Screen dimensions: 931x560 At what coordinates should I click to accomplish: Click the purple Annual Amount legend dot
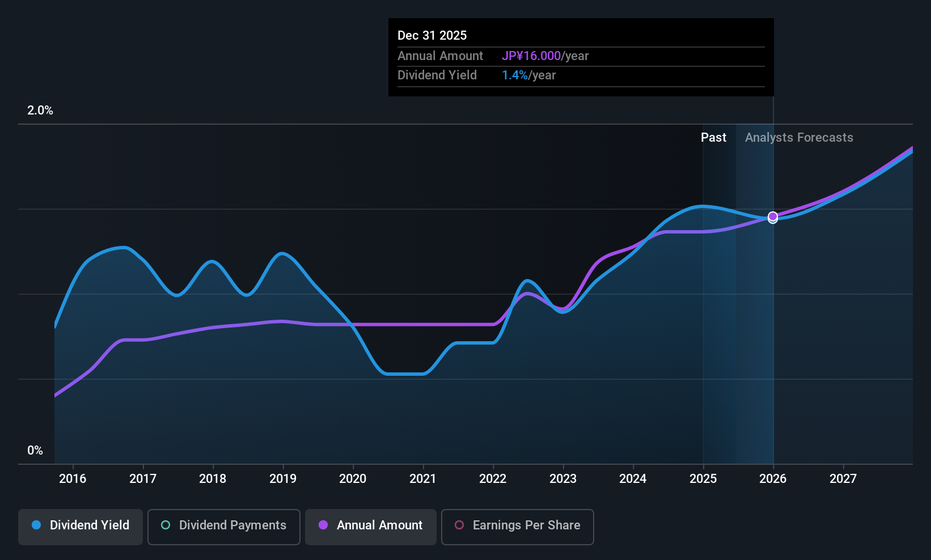pos(323,525)
